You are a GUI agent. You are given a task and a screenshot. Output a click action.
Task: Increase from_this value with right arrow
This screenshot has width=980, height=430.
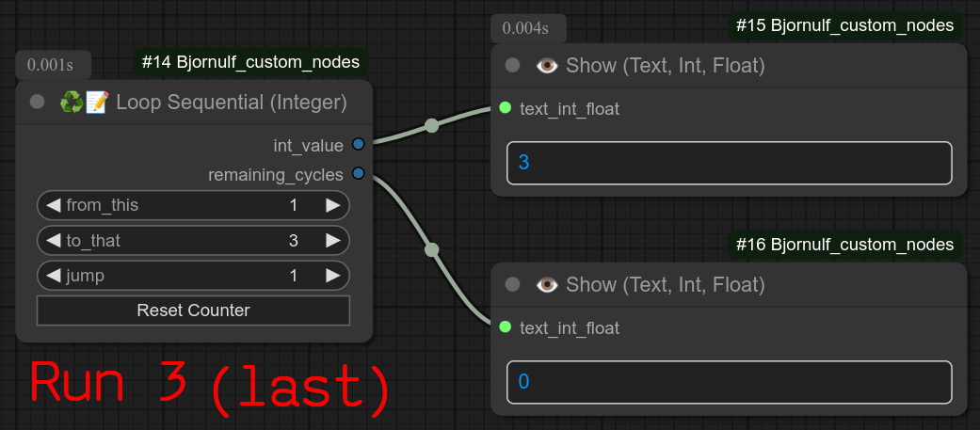click(x=332, y=205)
